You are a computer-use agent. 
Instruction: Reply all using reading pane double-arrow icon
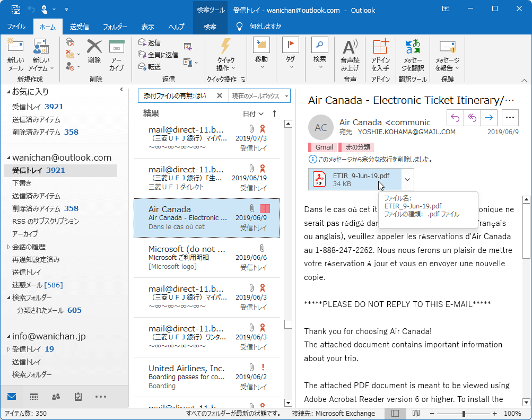(x=472, y=118)
